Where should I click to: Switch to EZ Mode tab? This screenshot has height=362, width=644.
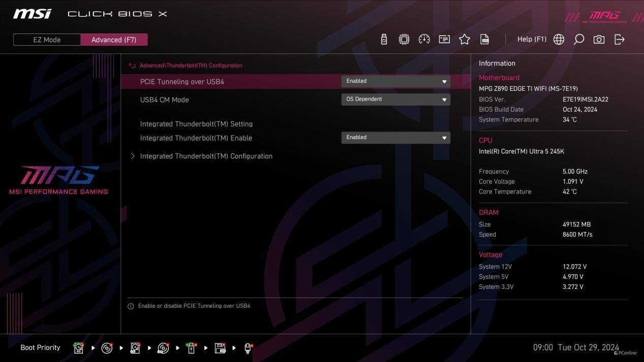click(x=47, y=40)
